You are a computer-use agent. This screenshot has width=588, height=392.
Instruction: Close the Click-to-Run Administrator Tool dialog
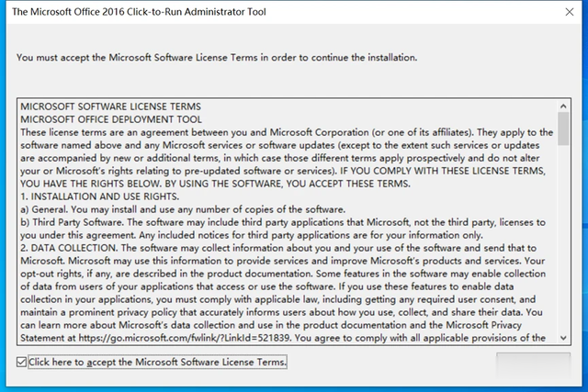(570, 12)
